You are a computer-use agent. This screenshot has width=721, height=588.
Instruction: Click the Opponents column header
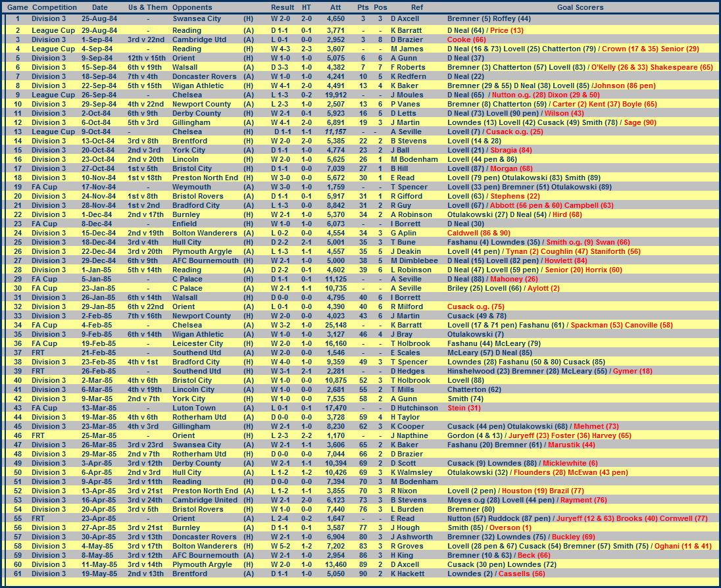pos(192,7)
